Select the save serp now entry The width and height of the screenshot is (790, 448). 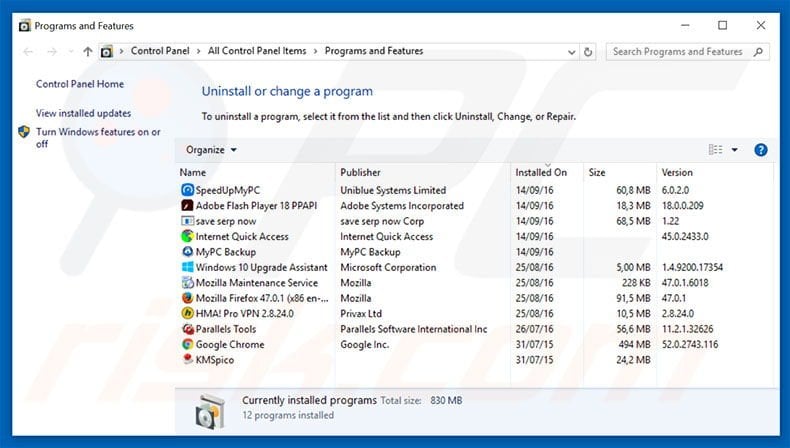(x=226, y=221)
